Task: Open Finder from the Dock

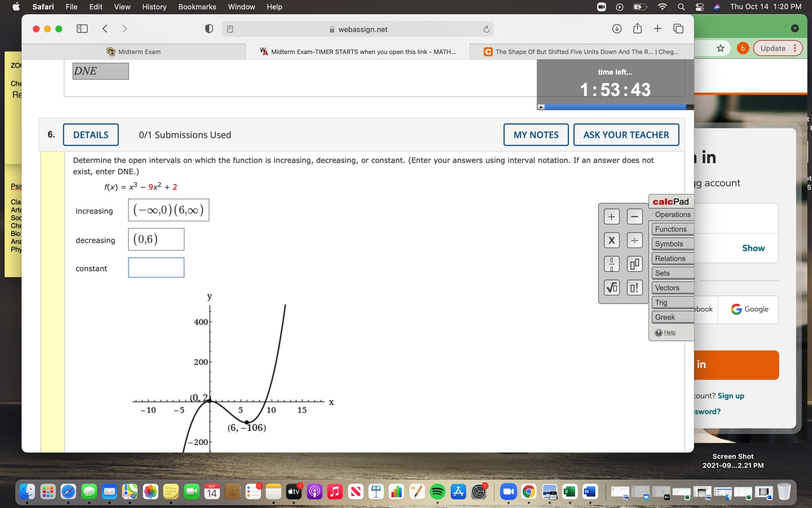Action: (27, 492)
